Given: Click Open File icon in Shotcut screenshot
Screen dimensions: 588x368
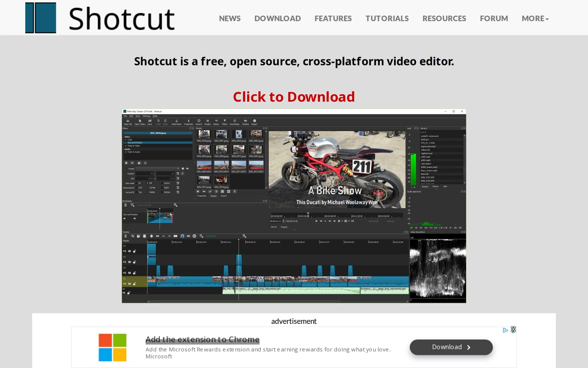Looking at the screenshot, I should point(128,122).
